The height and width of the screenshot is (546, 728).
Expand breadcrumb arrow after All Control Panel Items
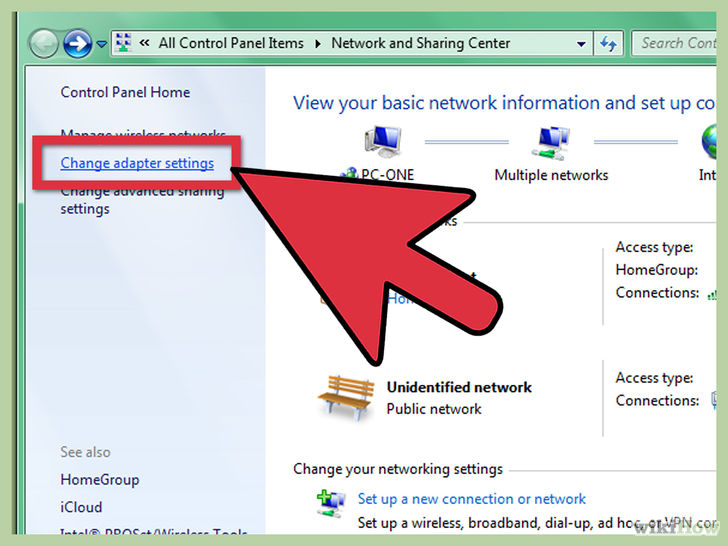(x=318, y=44)
